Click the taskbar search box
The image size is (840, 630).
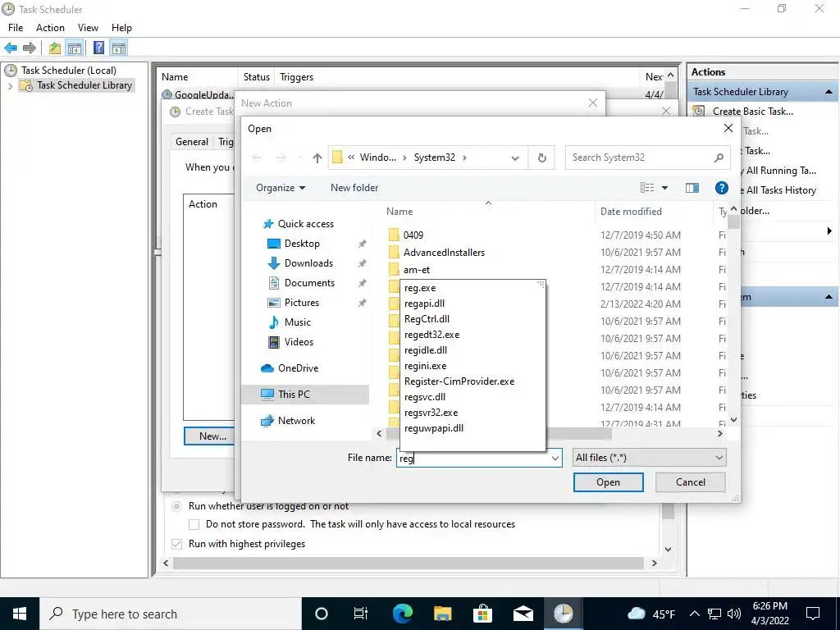point(171,614)
